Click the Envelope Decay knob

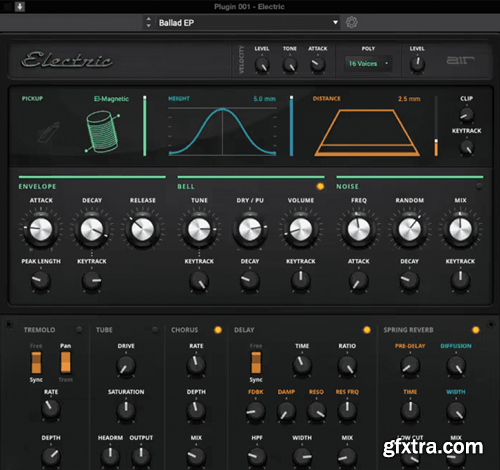[92, 229]
